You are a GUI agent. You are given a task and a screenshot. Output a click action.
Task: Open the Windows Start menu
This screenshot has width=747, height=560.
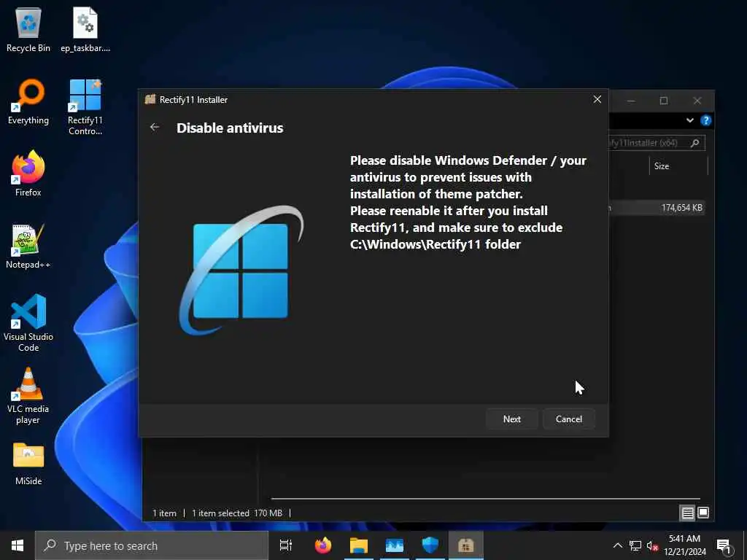tap(18, 545)
